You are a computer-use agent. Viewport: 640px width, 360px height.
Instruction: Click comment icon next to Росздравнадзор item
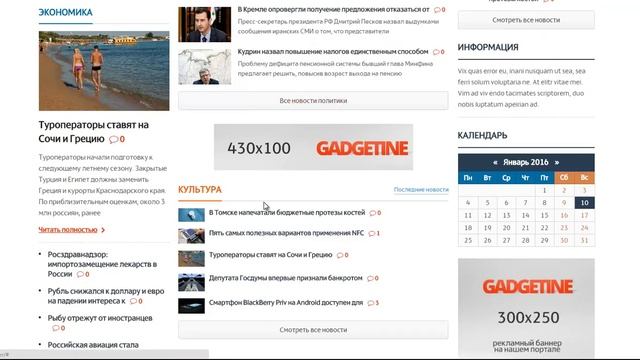(80, 274)
